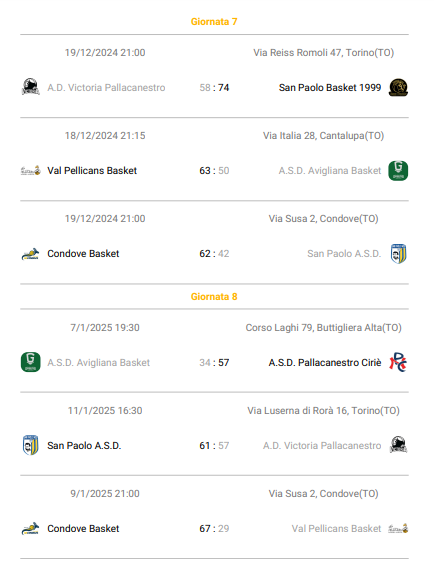Click the A.D. Victoria Pallacanestro logo in Giornata 7

coord(30,87)
